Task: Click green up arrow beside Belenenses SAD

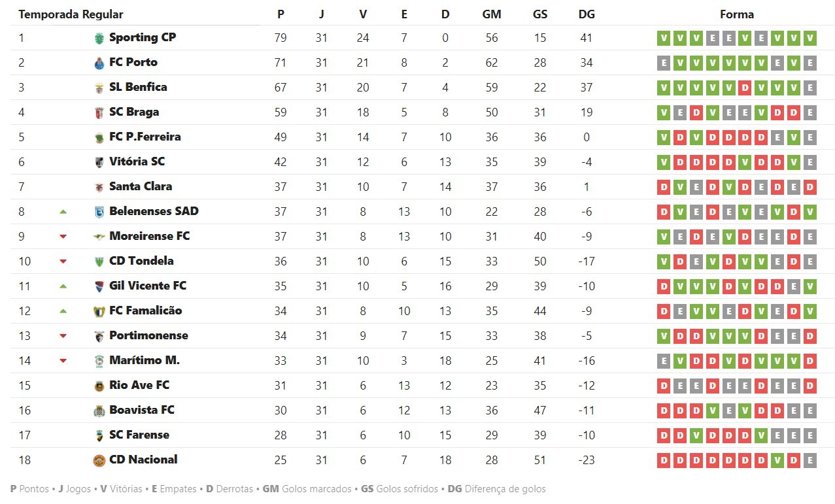Action: (x=63, y=212)
